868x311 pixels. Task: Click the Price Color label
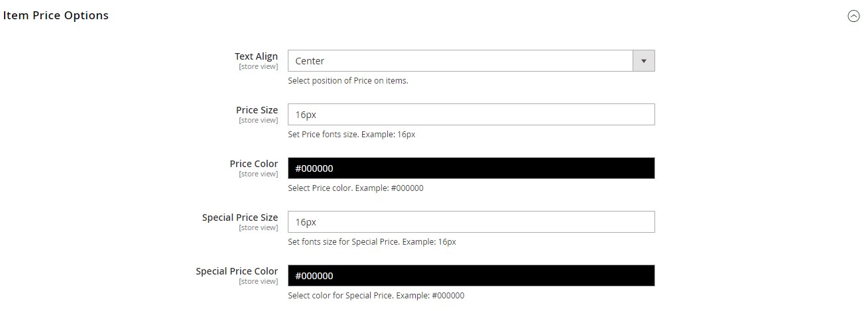(254, 164)
